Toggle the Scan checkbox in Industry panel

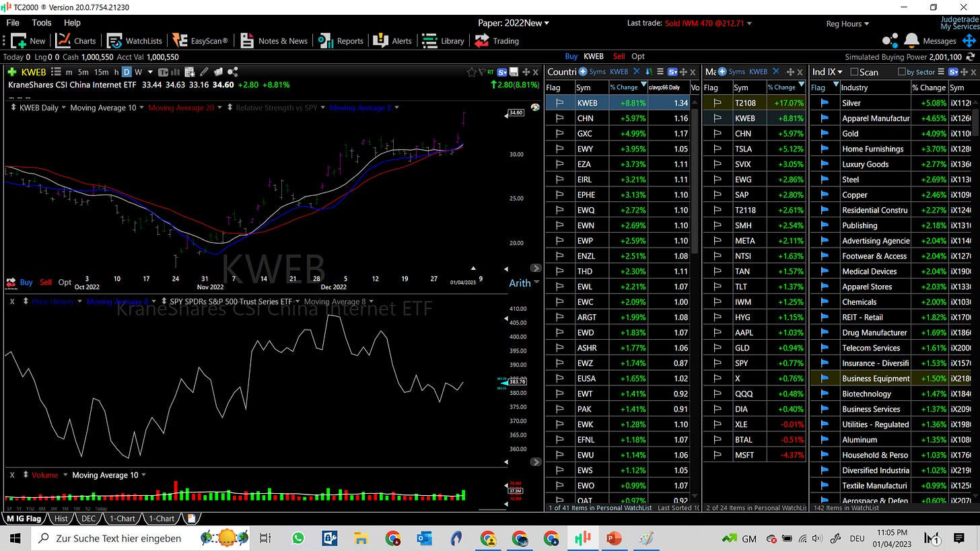pos(854,72)
